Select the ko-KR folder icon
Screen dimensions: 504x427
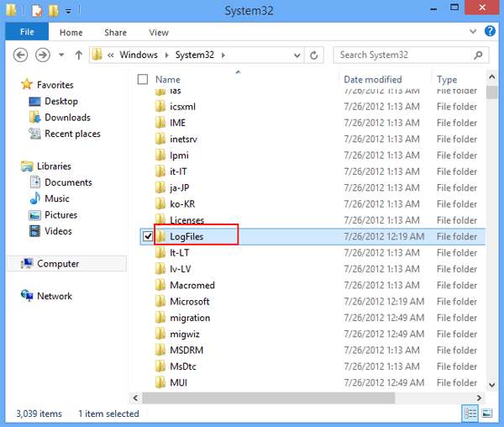coord(160,203)
